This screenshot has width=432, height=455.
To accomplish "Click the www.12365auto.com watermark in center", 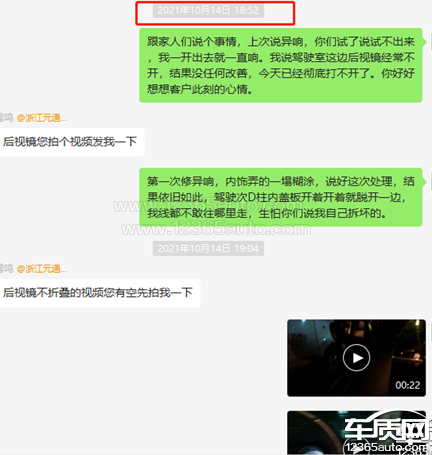I will pos(216,229).
